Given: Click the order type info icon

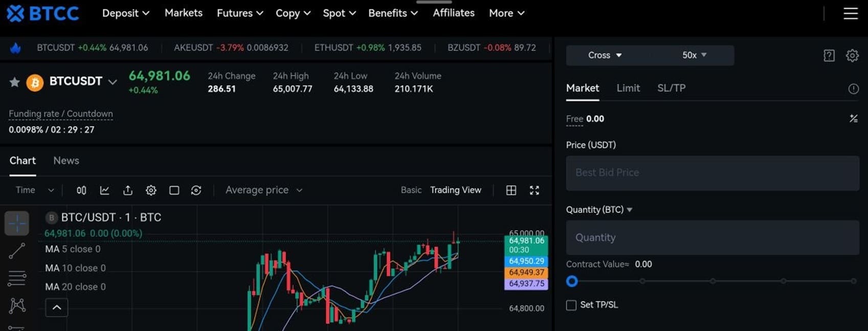Looking at the screenshot, I should tap(853, 89).
